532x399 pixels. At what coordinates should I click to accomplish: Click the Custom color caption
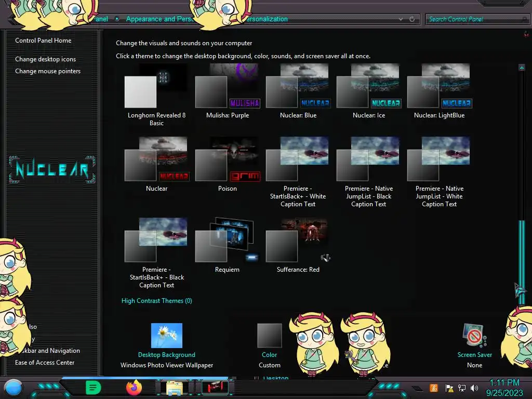click(270, 365)
